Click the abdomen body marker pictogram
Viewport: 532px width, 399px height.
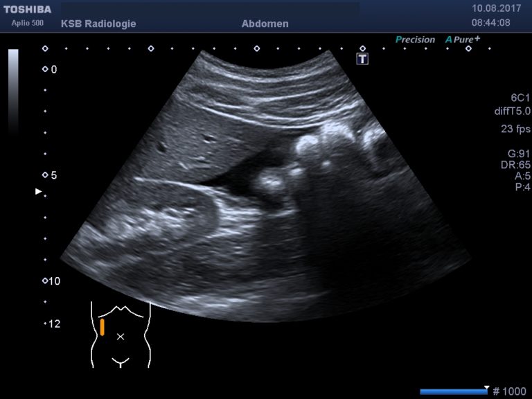pyautogui.click(x=120, y=334)
